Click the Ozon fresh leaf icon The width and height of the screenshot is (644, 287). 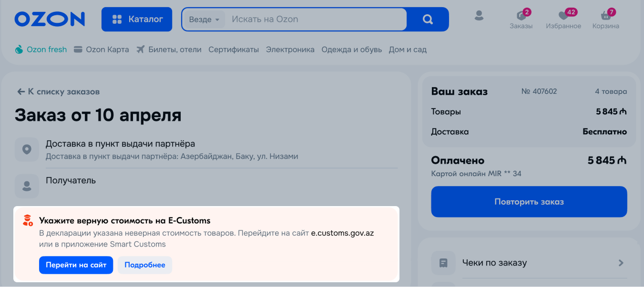[x=19, y=49]
